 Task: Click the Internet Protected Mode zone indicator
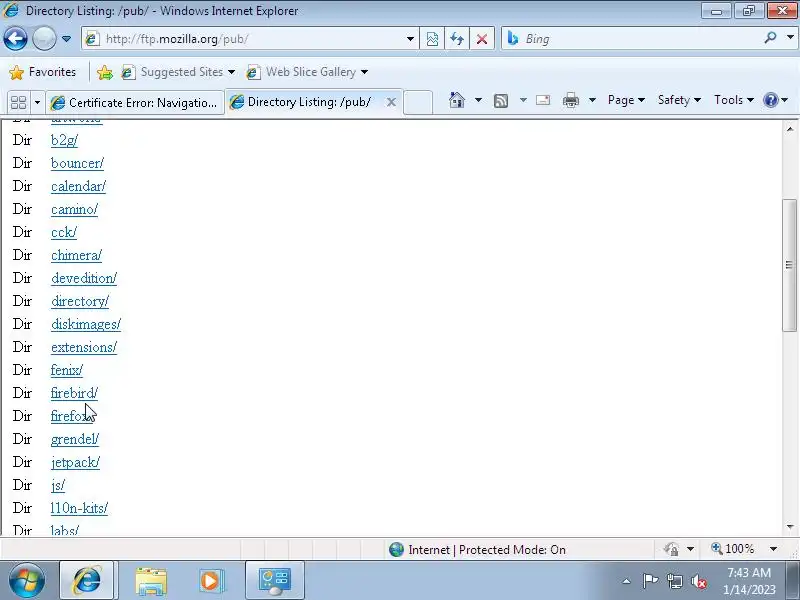(478, 549)
